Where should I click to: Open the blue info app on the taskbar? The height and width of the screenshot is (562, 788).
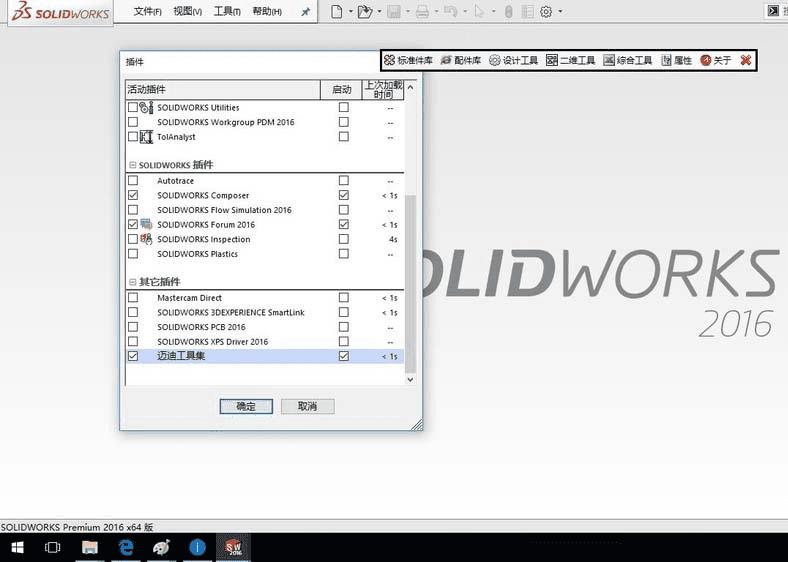pos(198,547)
